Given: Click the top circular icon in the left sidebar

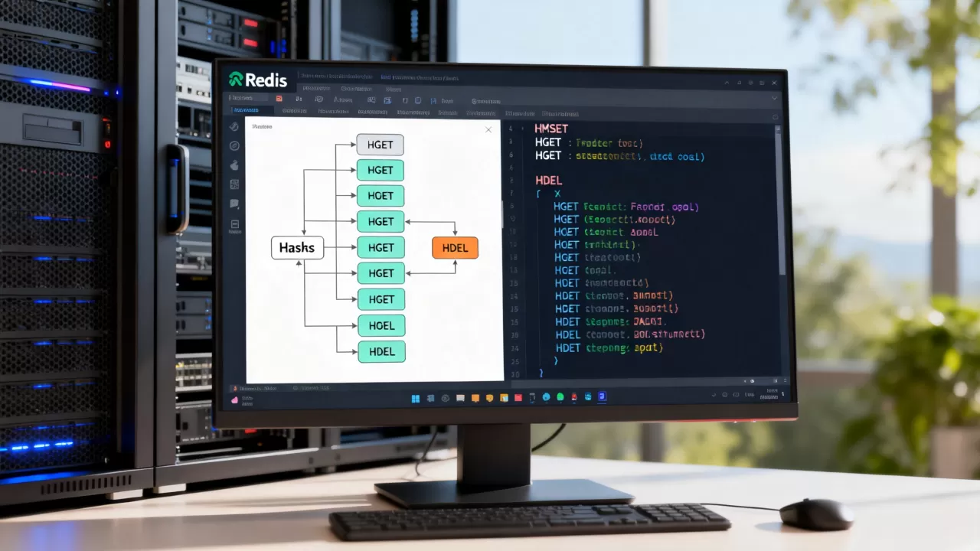Looking at the screenshot, I should [x=234, y=126].
